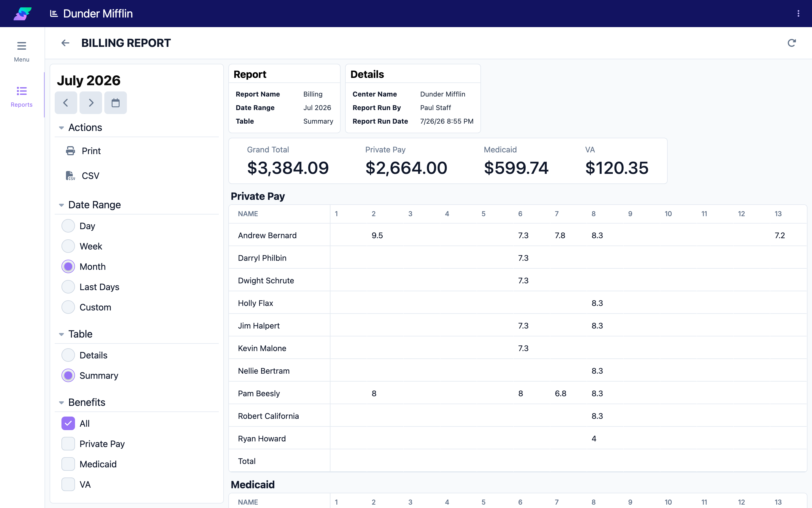Image resolution: width=812 pixels, height=508 pixels.
Task: Click the VA total $120.35
Action: (x=617, y=168)
